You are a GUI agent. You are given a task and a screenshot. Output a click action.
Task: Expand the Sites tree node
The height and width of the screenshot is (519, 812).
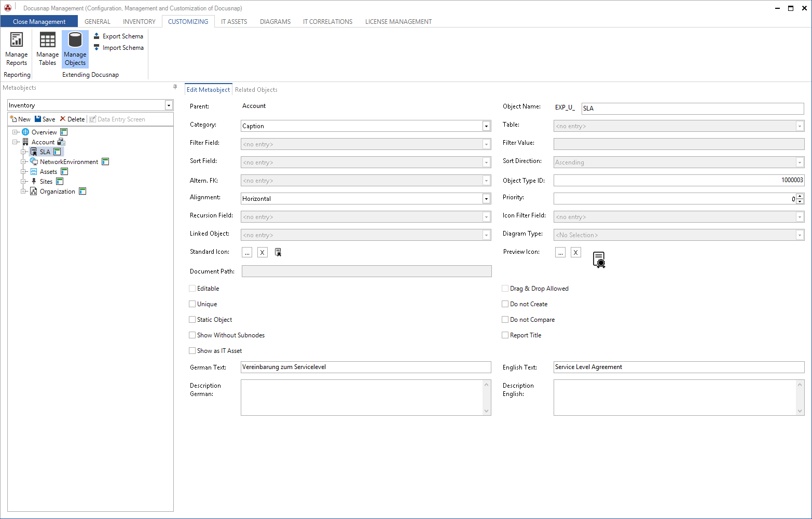tap(23, 181)
